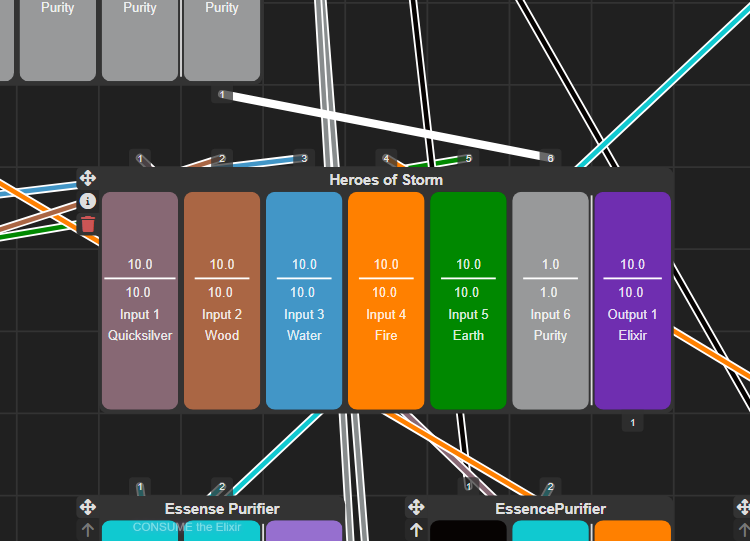Select input port 2 above the Wood slot

click(222, 158)
